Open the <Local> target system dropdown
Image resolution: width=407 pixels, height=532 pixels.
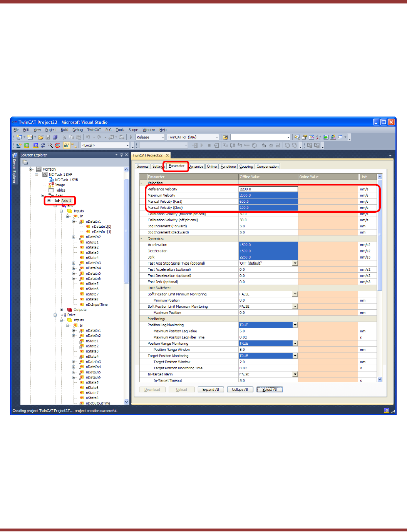tap(127, 145)
